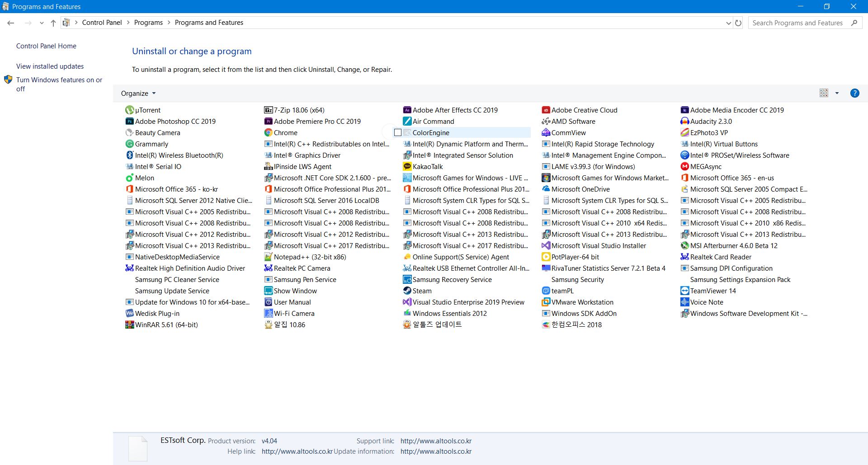Click the Air Command icon
The image size is (868, 465).
(407, 121)
